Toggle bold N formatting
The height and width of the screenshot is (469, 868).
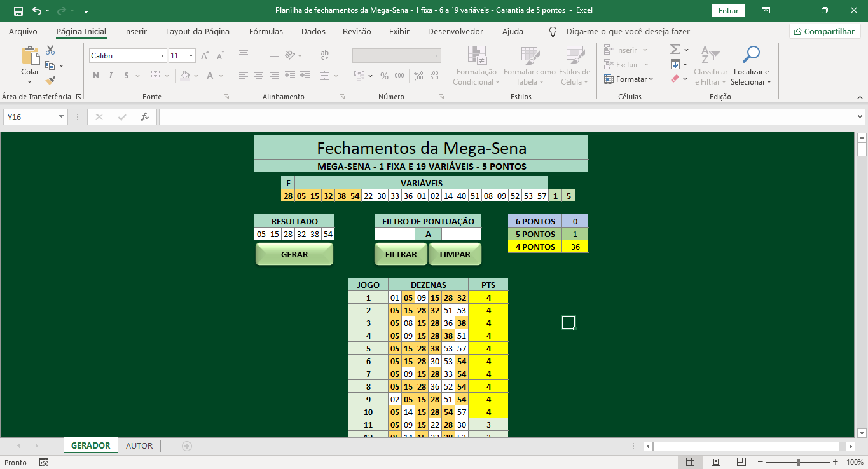96,76
